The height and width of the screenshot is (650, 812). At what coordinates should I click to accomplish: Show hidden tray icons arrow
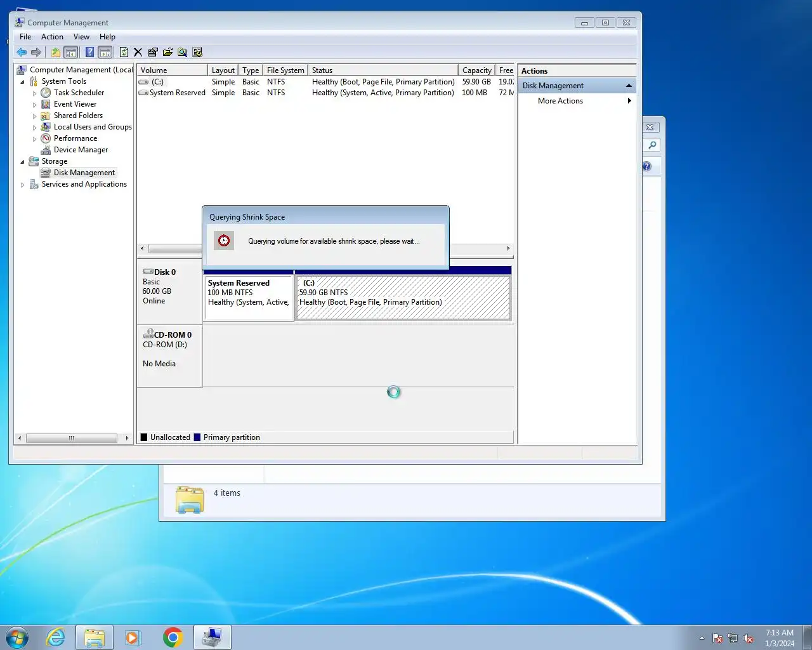point(702,638)
